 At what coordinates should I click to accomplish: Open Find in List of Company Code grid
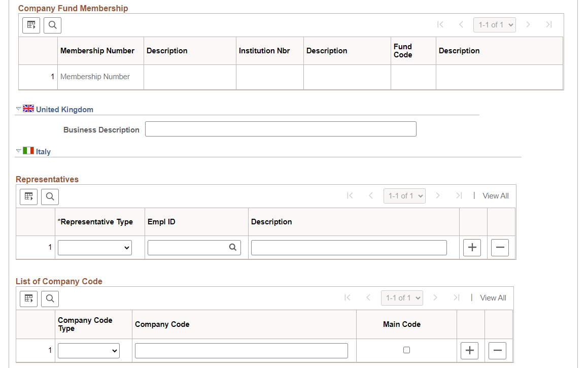[x=50, y=298]
